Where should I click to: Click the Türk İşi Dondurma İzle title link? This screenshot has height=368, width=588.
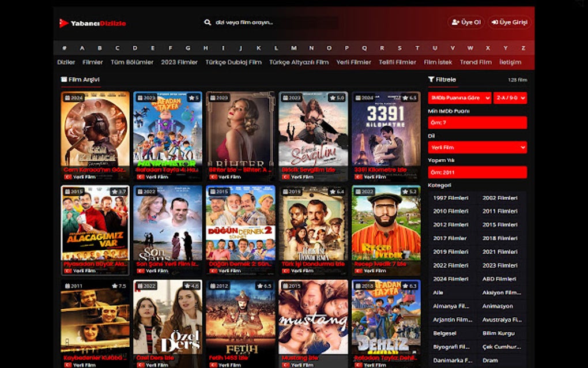tap(313, 264)
